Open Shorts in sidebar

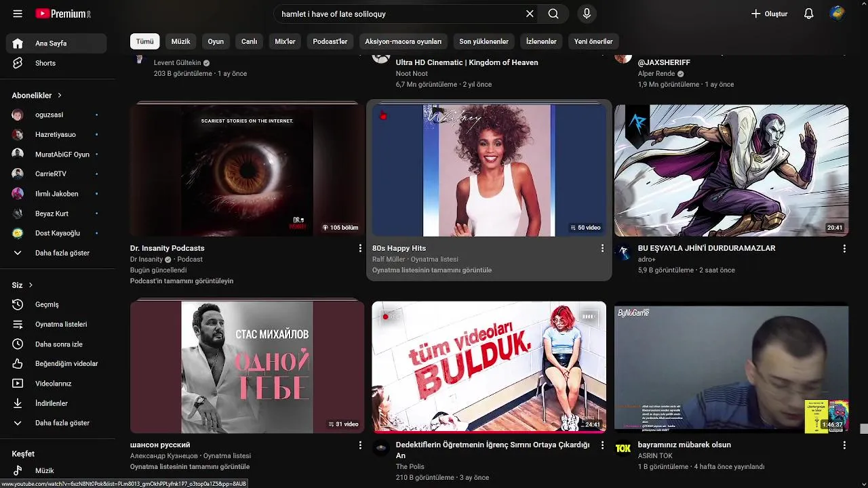pyautogui.click(x=57, y=63)
